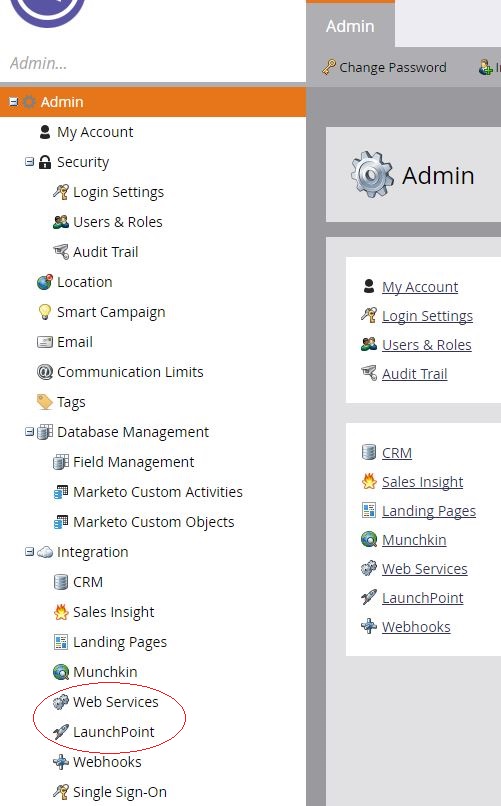
Task: Click the database icon beside Database Management
Action: tap(45, 432)
